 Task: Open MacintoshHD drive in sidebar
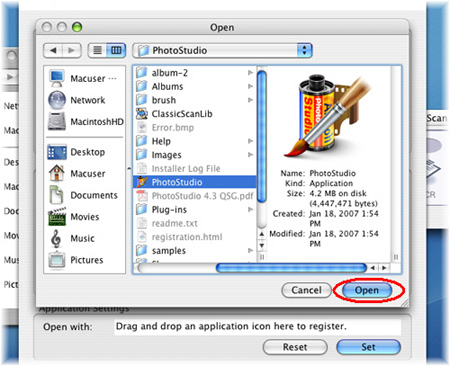click(x=85, y=122)
